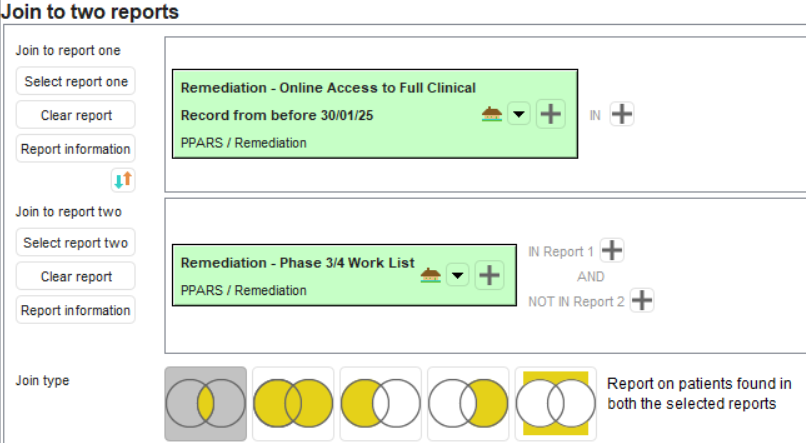Open the dropdown arrow on report one
This screenshot has height=443, width=806.
[518, 114]
